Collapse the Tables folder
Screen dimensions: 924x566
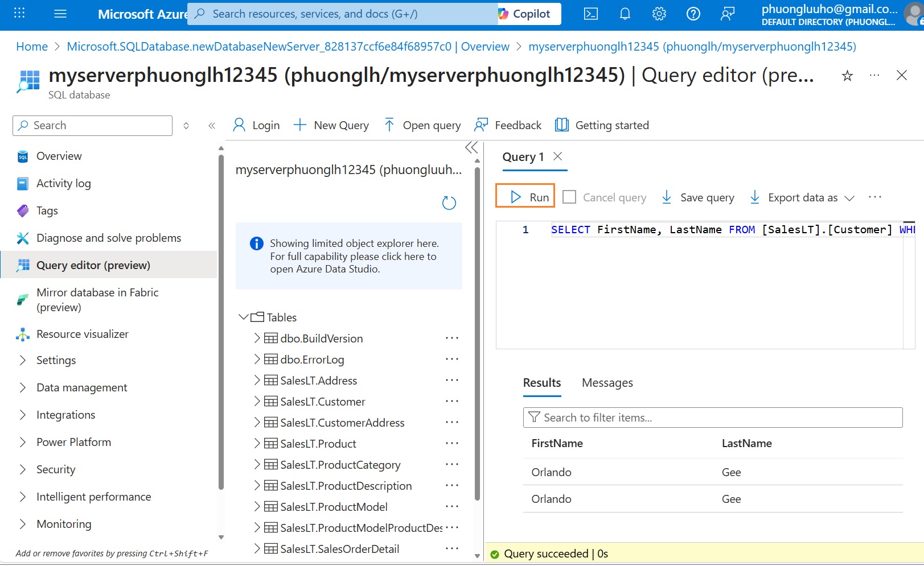point(244,317)
